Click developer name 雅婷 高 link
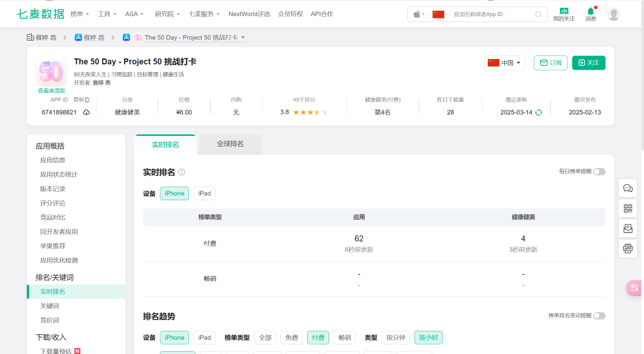644x354 pixels. pyautogui.click(x=101, y=83)
